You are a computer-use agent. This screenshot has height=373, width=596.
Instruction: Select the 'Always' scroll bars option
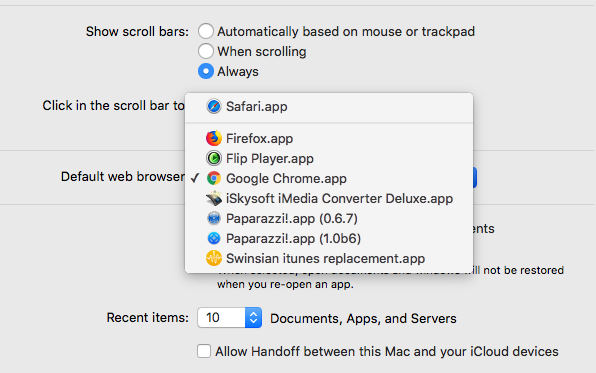(x=206, y=71)
